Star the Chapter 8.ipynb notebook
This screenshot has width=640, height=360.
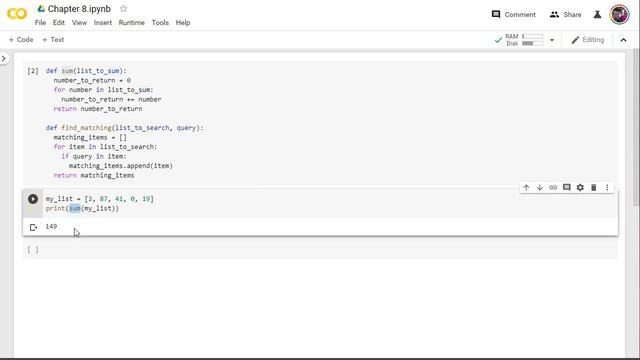click(123, 9)
